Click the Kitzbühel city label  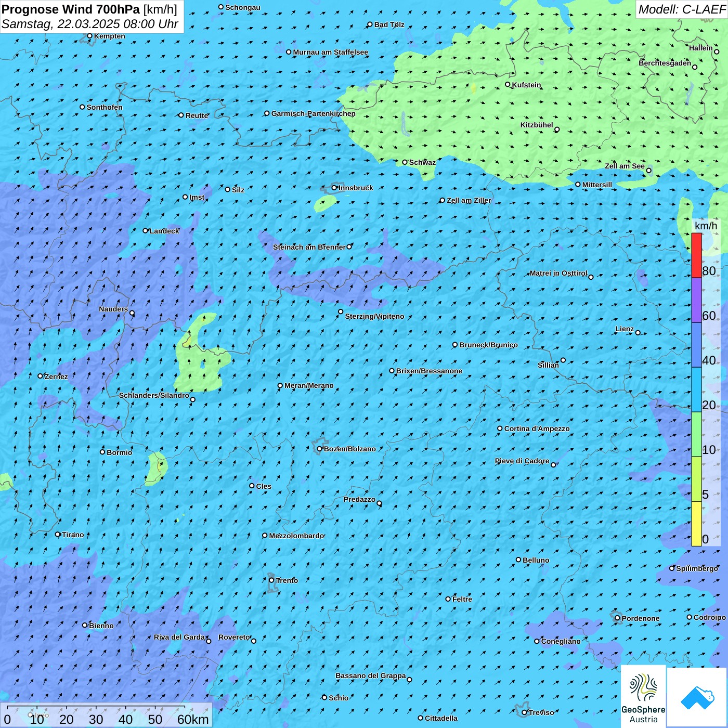(537, 125)
